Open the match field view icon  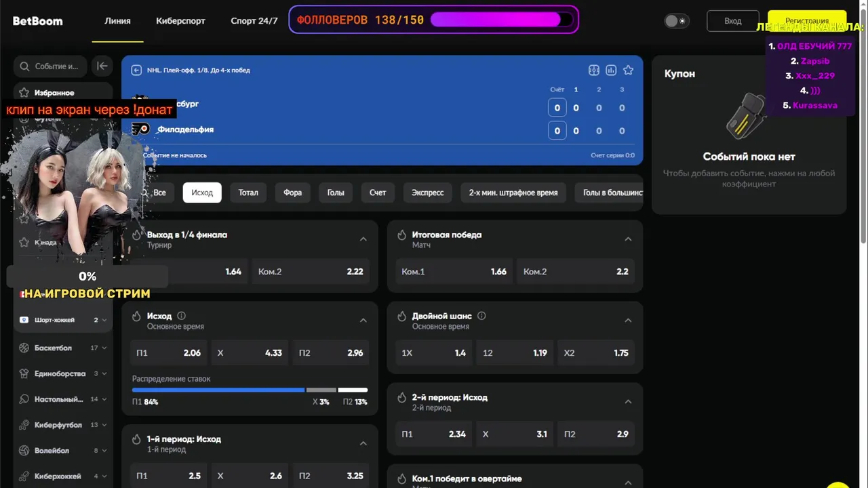click(x=594, y=70)
